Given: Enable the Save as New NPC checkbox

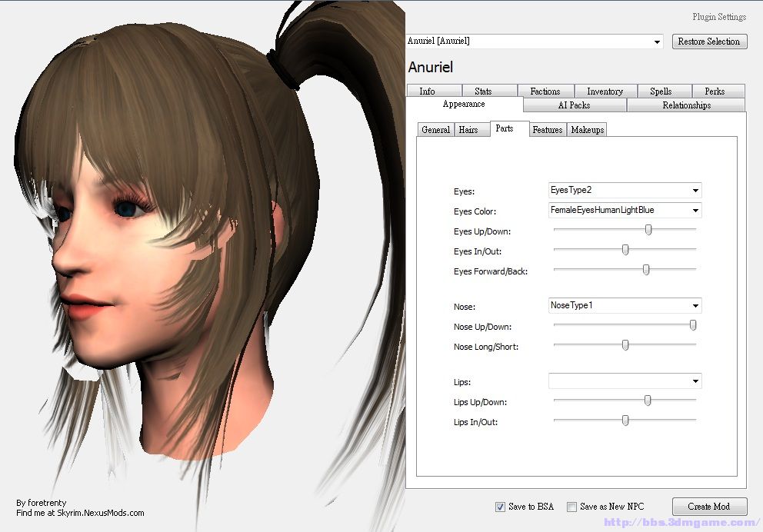Looking at the screenshot, I should (x=571, y=507).
